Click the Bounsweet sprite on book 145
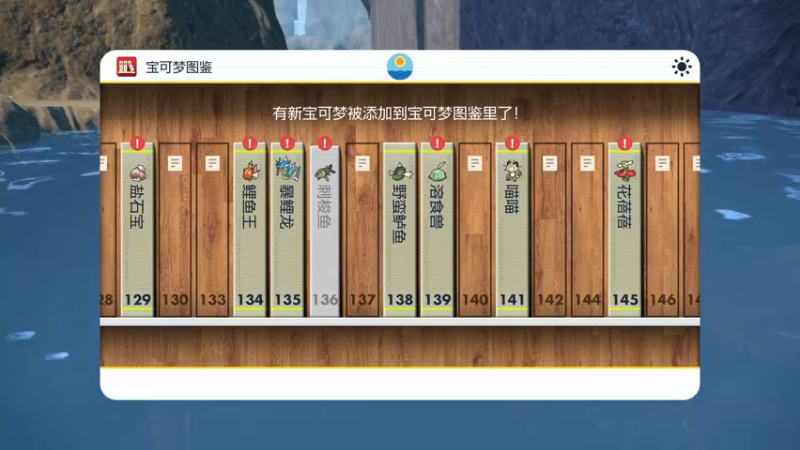 (x=625, y=171)
